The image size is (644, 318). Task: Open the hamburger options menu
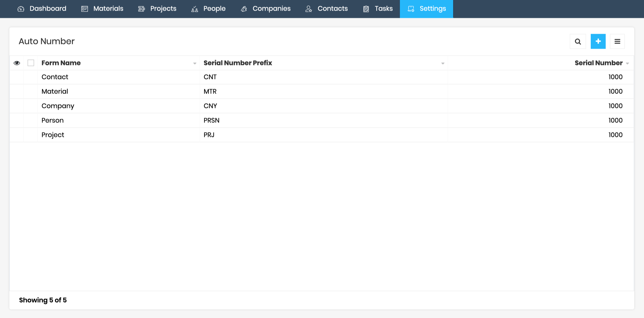[617, 42]
